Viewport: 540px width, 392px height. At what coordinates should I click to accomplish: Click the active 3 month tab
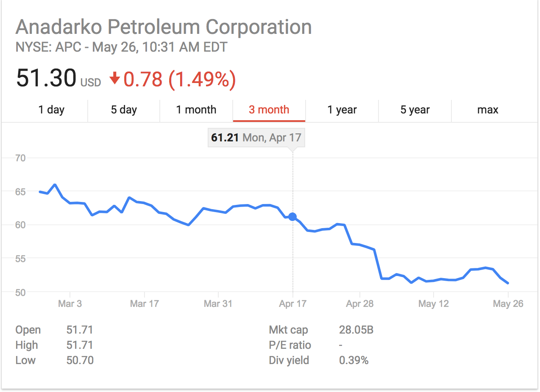coord(269,110)
